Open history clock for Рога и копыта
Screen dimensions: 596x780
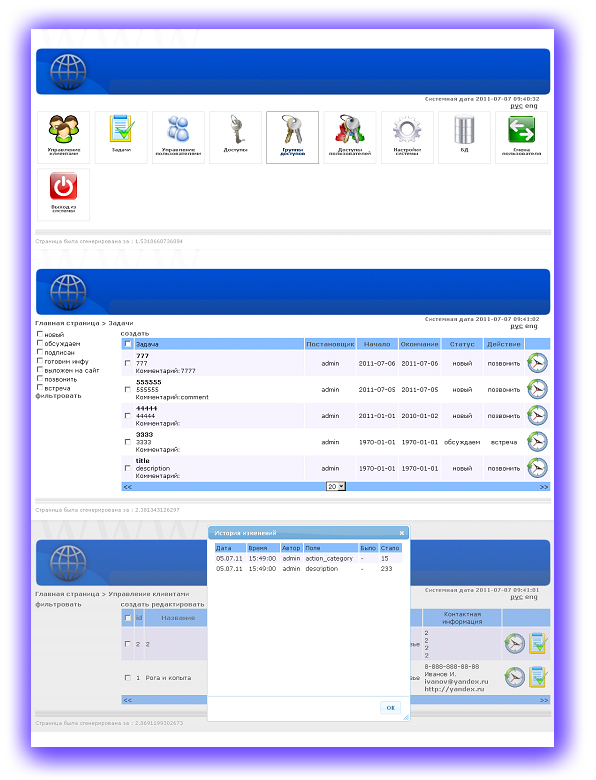(x=515, y=677)
